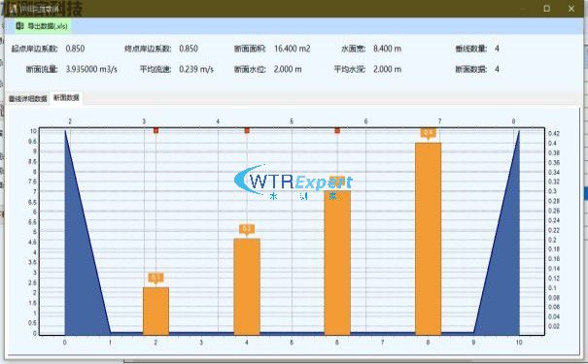Click the orange bar labeled 0.4

(429, 239)
